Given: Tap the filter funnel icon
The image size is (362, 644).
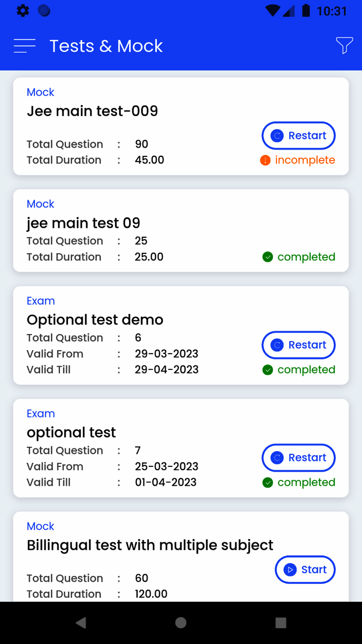Looking at the screenshot, I should click(344, 46).
